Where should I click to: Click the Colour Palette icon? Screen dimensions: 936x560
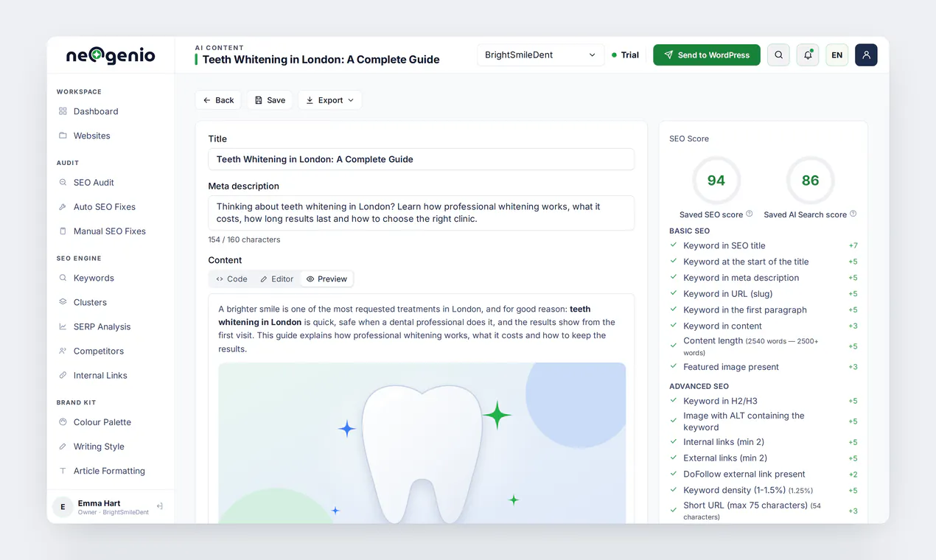click(x=63, y=422)
